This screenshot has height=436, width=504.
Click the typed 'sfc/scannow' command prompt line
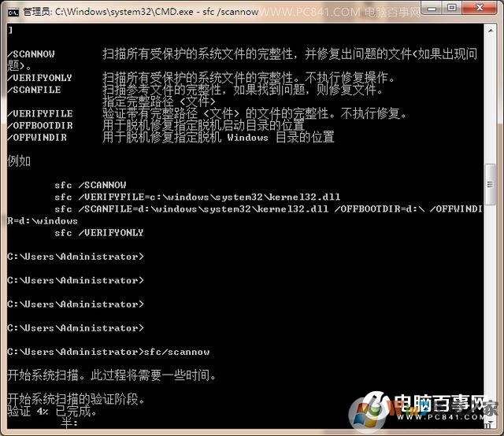pyautogui.click(x=109, y=351)
